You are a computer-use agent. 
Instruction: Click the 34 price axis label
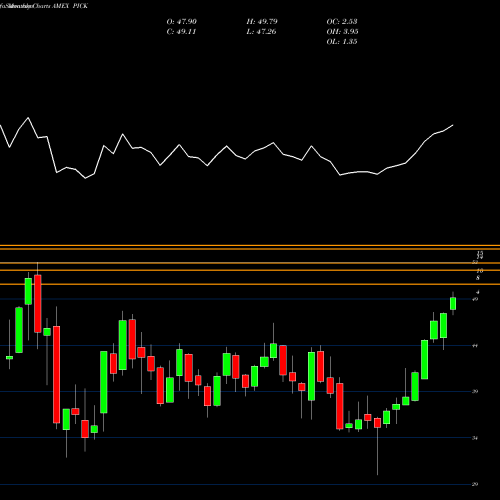coord(475,438)
